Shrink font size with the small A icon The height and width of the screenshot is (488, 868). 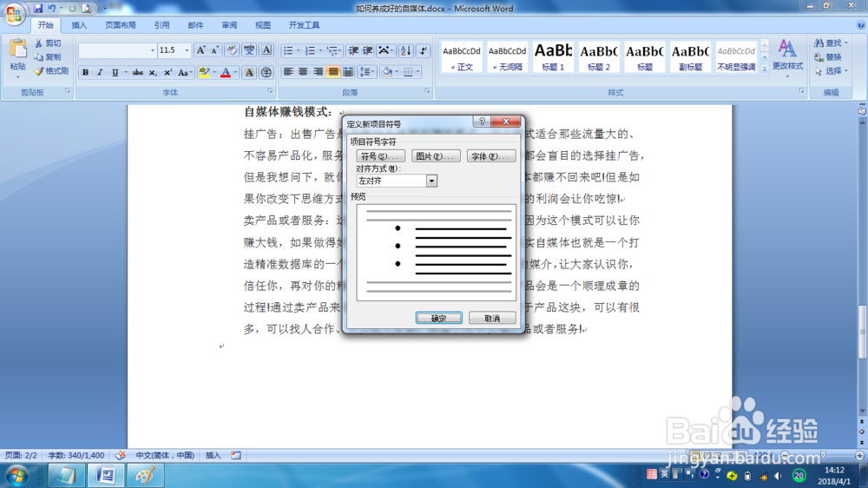click(x=214, y=50)
